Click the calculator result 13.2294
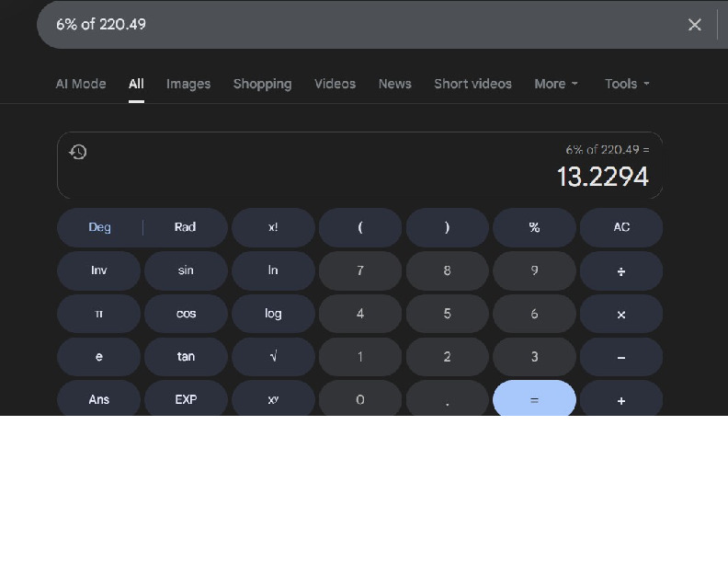Image resolution: width=728 pixels, height=563 pixels. click(602, 177)
